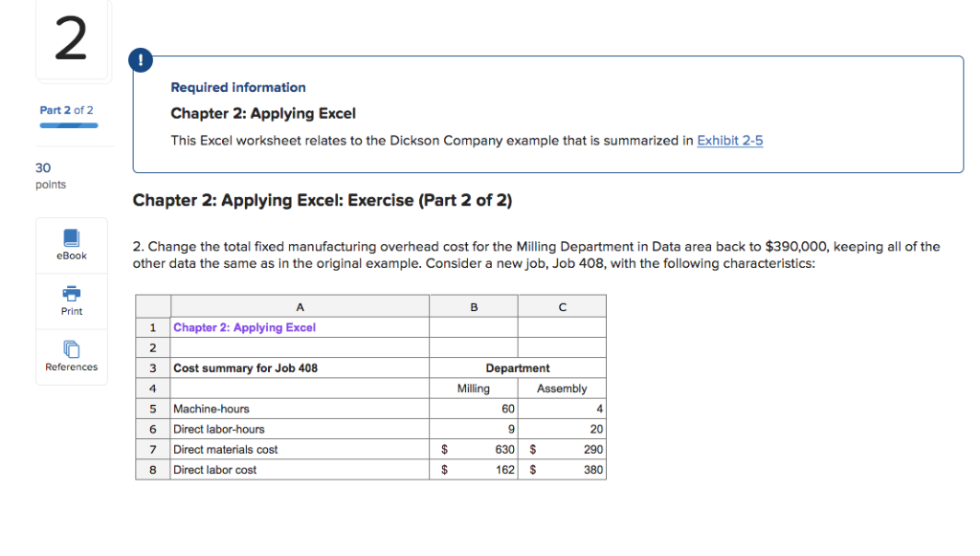Open the References icon panel
Viewport: 980px width, 556px height.
(x=71, y=357)
